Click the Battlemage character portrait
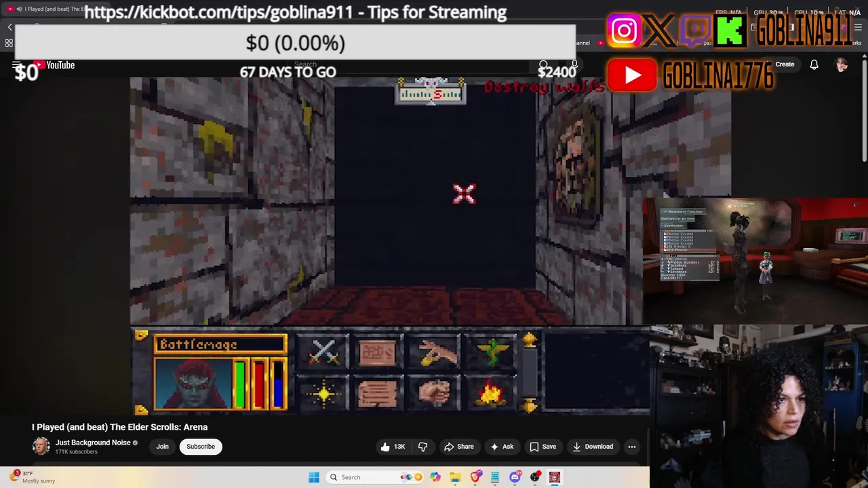 193,384
